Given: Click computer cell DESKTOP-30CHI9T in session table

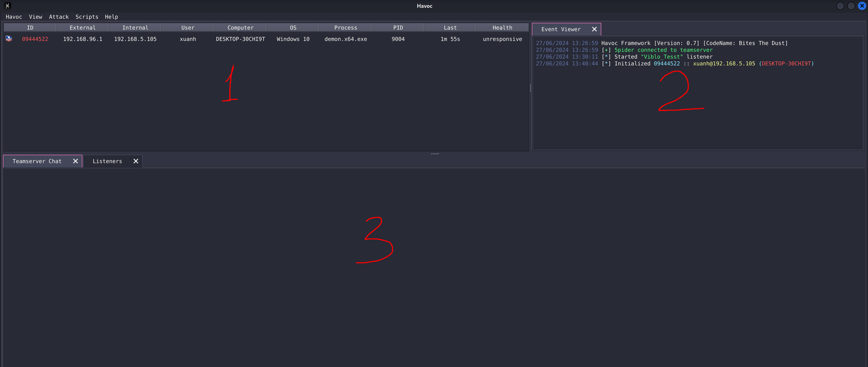Looking at the screenshot, I should pyautogui.click(x=240, y=39).
